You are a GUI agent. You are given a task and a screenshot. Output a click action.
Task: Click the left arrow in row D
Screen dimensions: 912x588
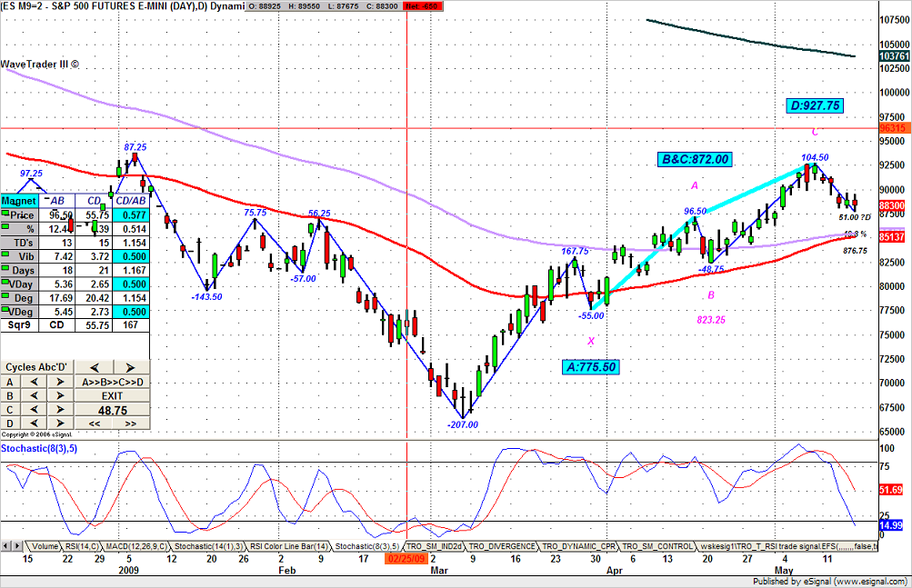pos(33,424)
